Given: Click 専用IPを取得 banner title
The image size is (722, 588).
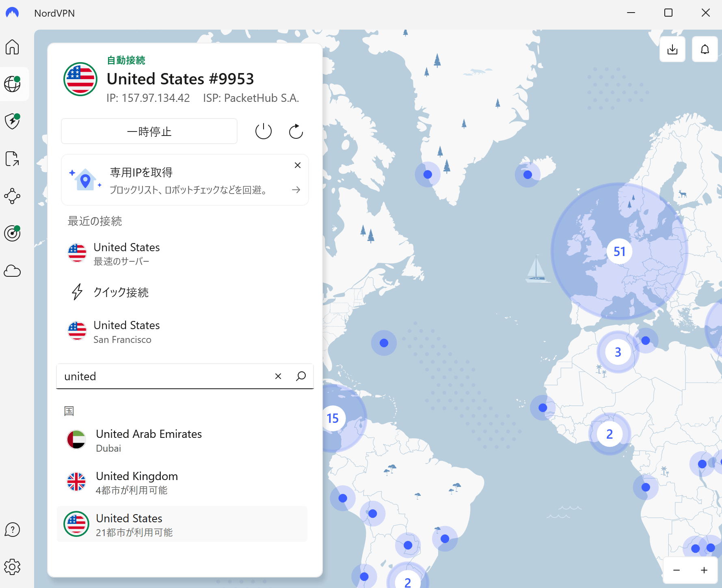Looking at the screenshot, I should click(141, 172).
